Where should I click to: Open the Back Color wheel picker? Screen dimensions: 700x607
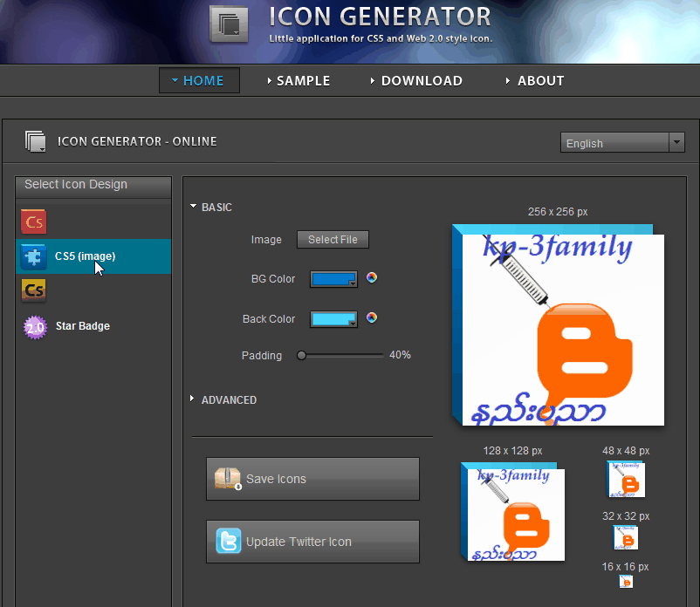point(372,317)
